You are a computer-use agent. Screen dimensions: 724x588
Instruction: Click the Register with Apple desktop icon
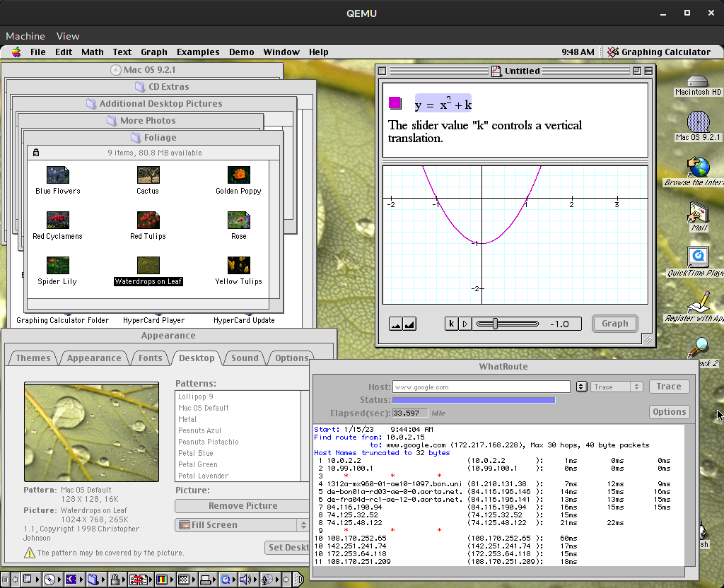pyautogui.click(x=699, y=302)
